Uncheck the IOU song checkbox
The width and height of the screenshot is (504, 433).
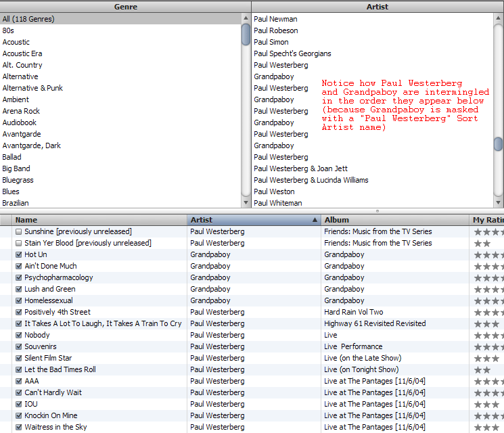pyautogui.click(x=19, y=404)
